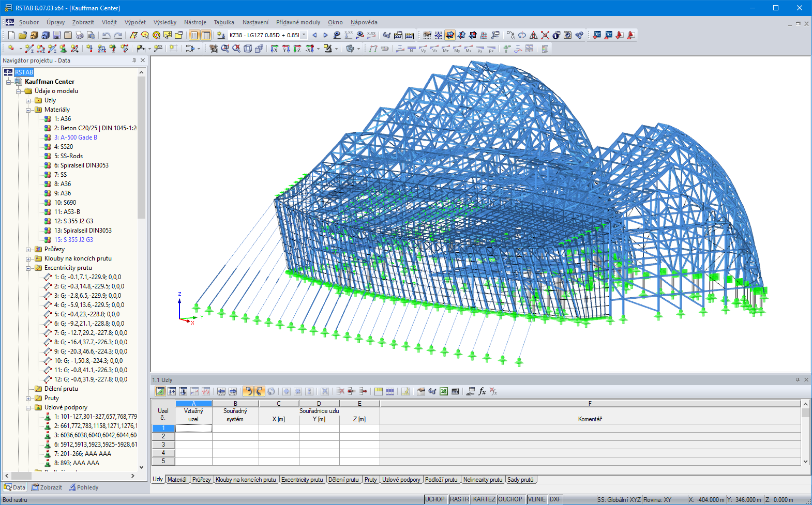Screen dimensions: 812x505
Task: Switch to Zobrazit navigator tab
Action: [x=47, y=487]
